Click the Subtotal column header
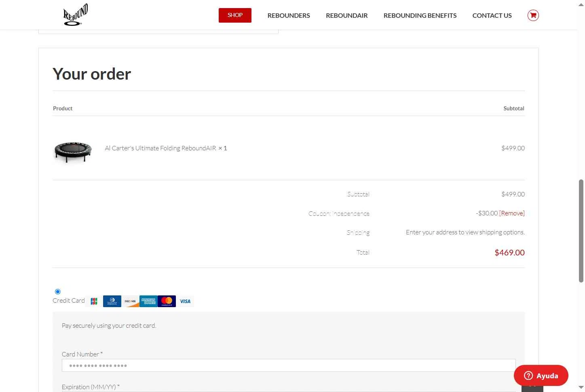Screen dimensions: 585x392 [x=514, y=108]
